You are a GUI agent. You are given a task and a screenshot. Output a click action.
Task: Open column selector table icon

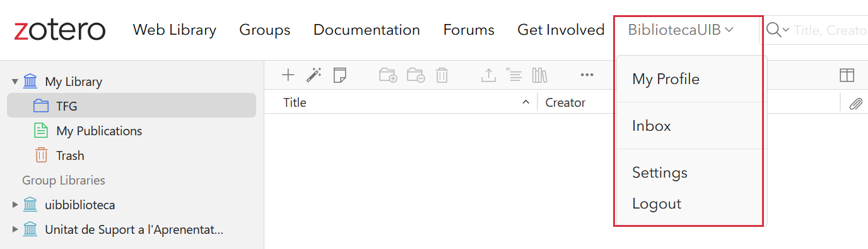coord(847,75)
